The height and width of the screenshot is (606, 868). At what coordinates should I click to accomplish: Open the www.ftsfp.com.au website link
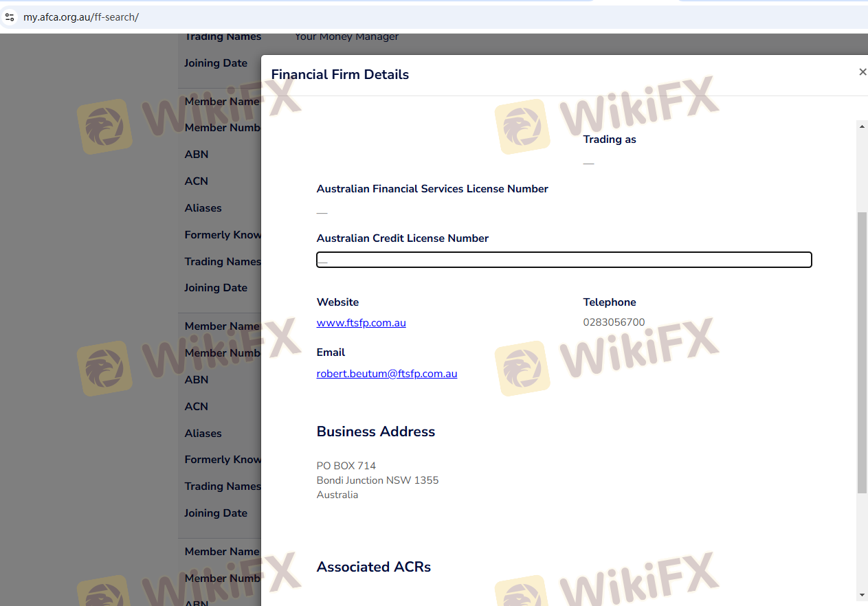pos(361,322)
